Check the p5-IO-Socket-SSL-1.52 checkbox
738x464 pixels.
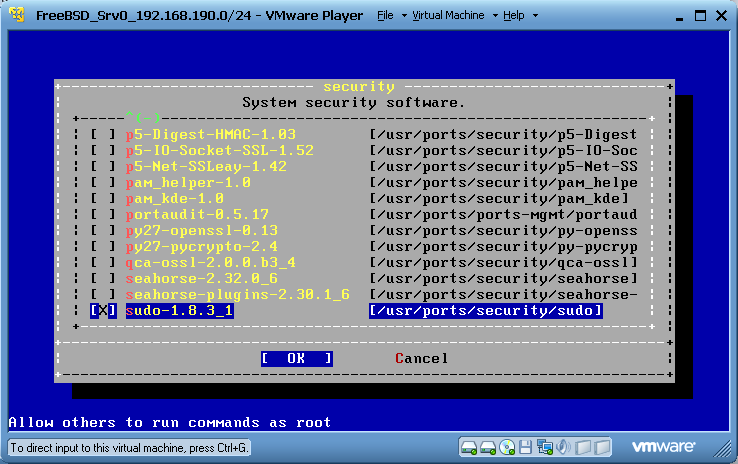tap(103, 151)
